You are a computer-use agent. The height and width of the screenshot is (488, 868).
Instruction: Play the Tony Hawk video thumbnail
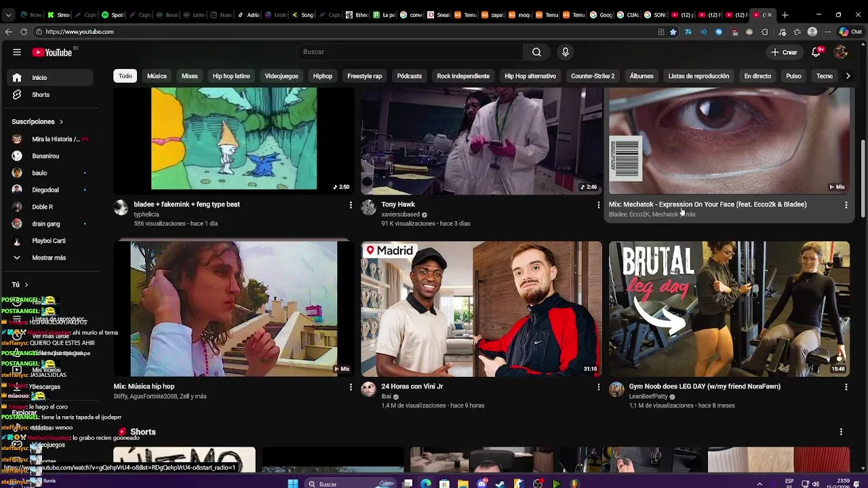tap(481, 141)
